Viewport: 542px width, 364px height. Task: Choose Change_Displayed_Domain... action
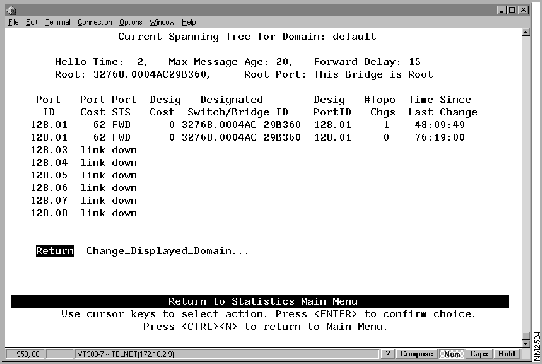coord(167,251)
